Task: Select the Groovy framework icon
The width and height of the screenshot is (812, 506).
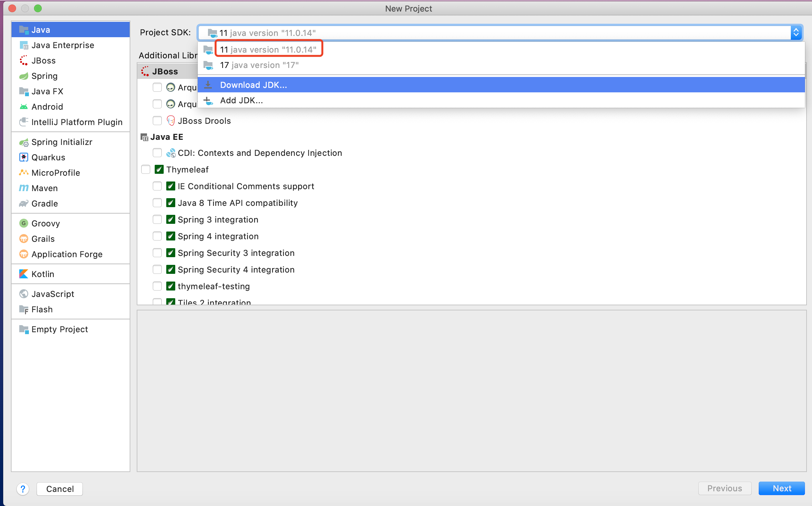Action: pos(23,223)
